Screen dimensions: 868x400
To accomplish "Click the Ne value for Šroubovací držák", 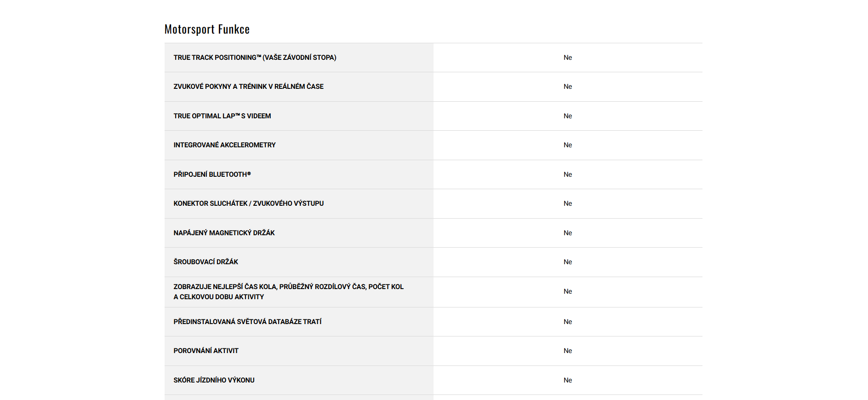I will click(x=568, y=262).
